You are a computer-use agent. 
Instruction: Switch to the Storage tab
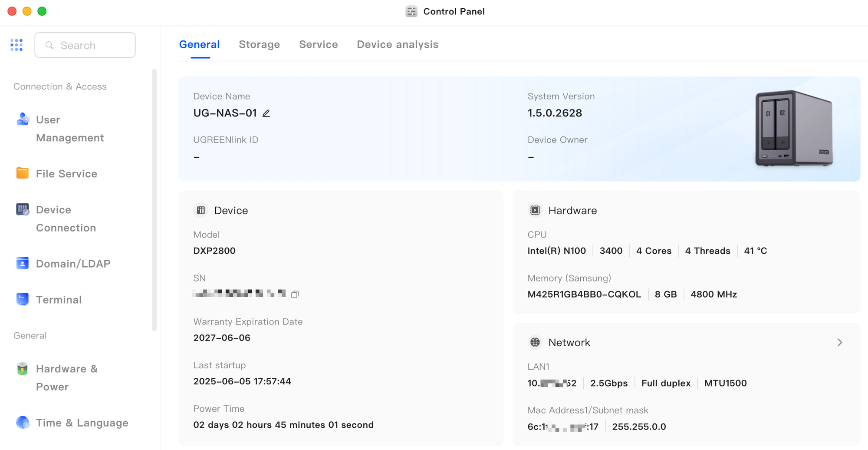pos(260,44)
